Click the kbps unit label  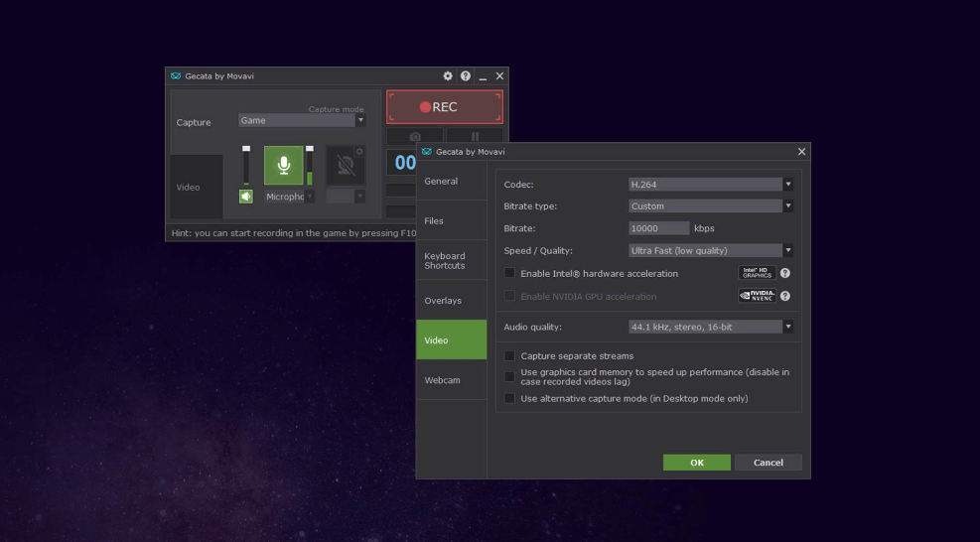[704, 228]
